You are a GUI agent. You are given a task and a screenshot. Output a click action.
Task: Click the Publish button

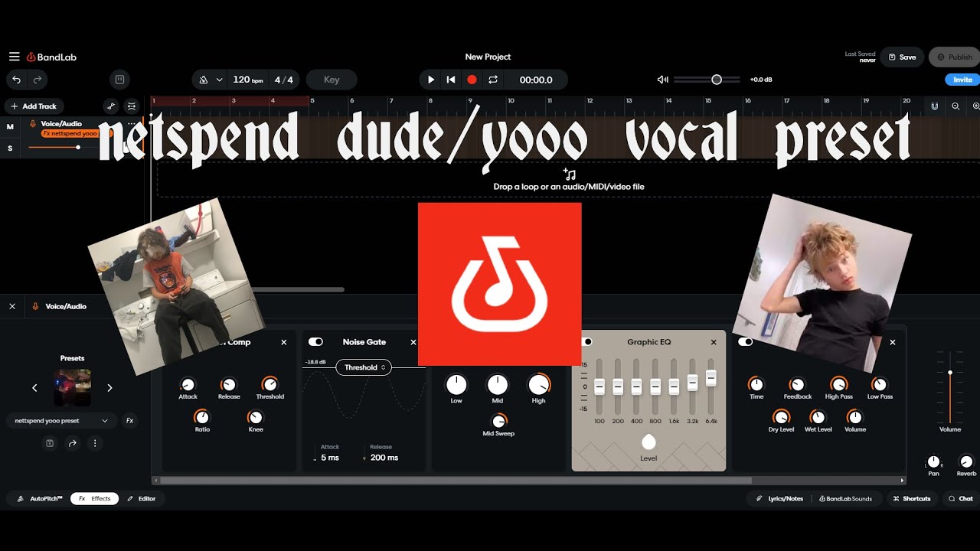click(x=954, y=57)
